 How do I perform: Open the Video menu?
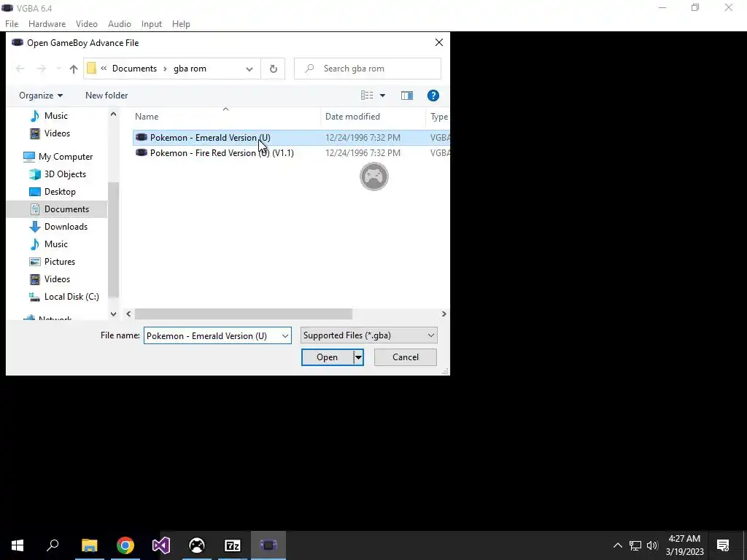tap(86, 24)
